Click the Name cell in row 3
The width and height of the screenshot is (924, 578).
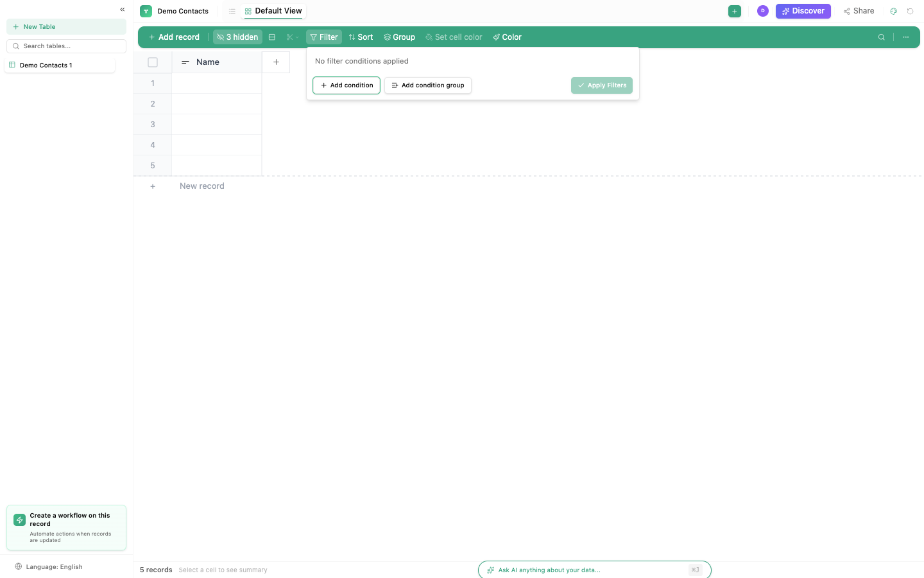(x=217, y=125)
